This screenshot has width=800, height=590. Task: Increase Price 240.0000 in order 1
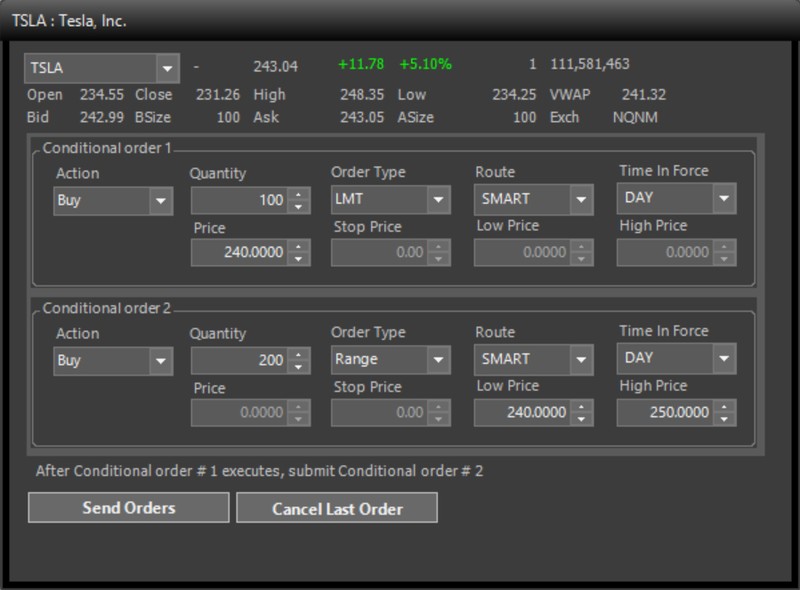coord(298,247)
